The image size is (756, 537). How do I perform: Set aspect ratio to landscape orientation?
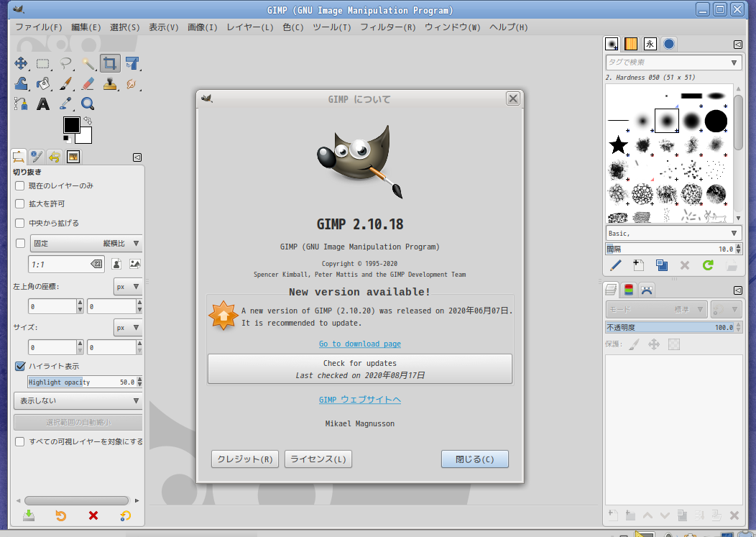(x=135, y=264)
